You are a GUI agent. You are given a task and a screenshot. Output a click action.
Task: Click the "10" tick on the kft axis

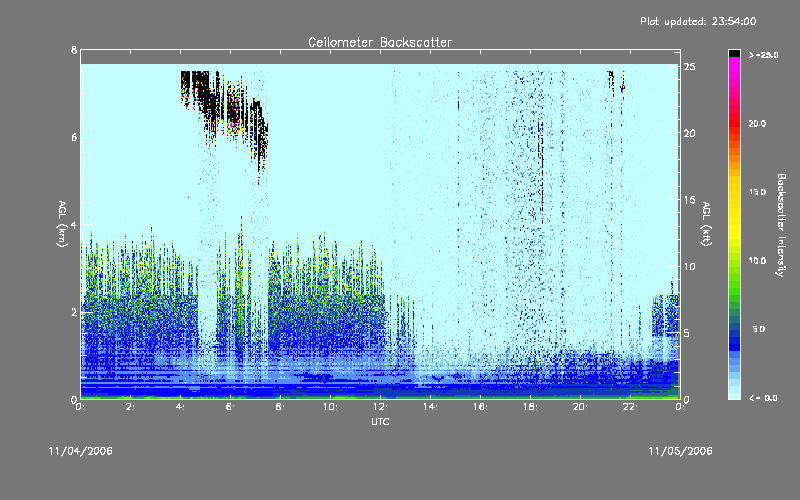(689, 266)
